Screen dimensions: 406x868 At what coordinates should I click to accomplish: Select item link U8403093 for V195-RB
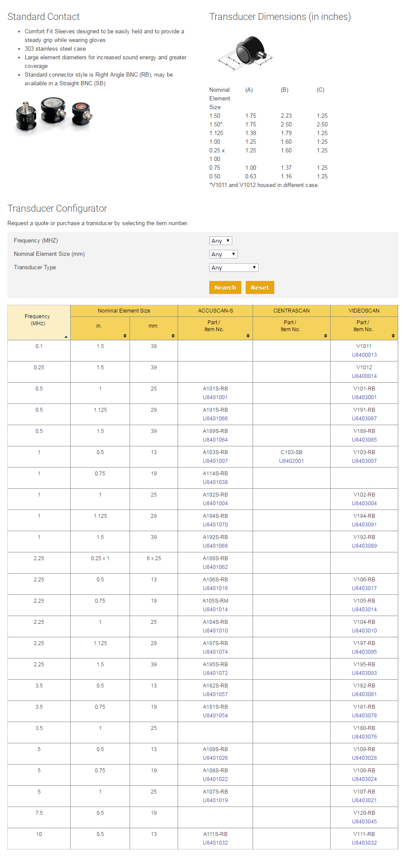[364, 673]
